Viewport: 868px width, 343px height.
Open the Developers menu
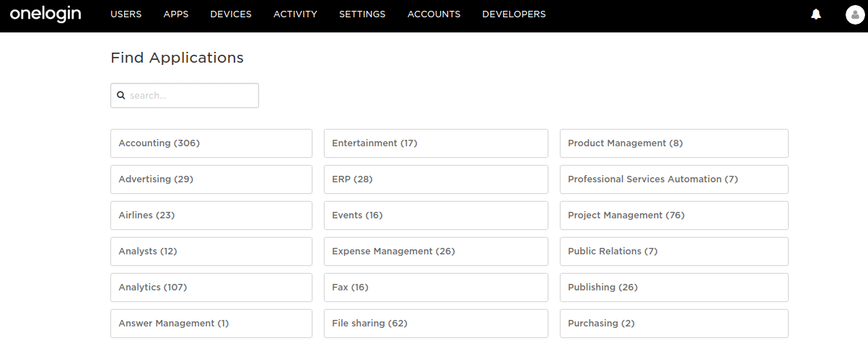pos(514,14)
